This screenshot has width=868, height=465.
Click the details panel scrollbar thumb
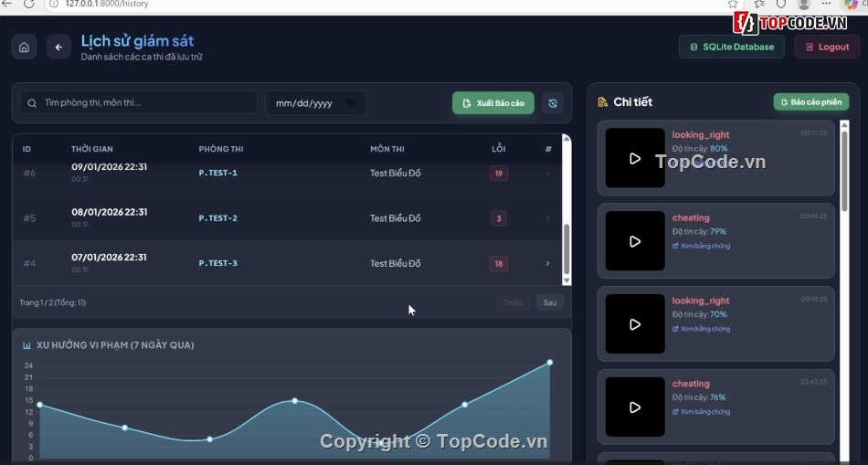click(844, 171)
